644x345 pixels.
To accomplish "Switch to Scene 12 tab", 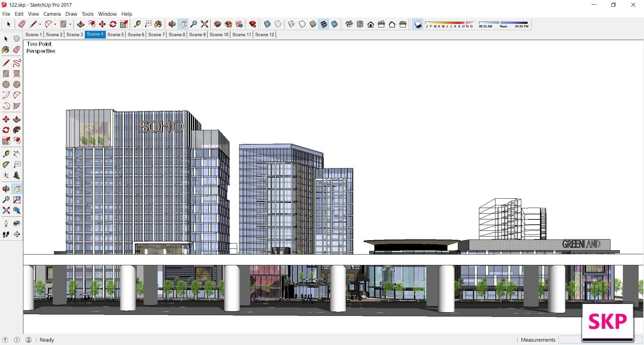I will (x=265, y=34).
